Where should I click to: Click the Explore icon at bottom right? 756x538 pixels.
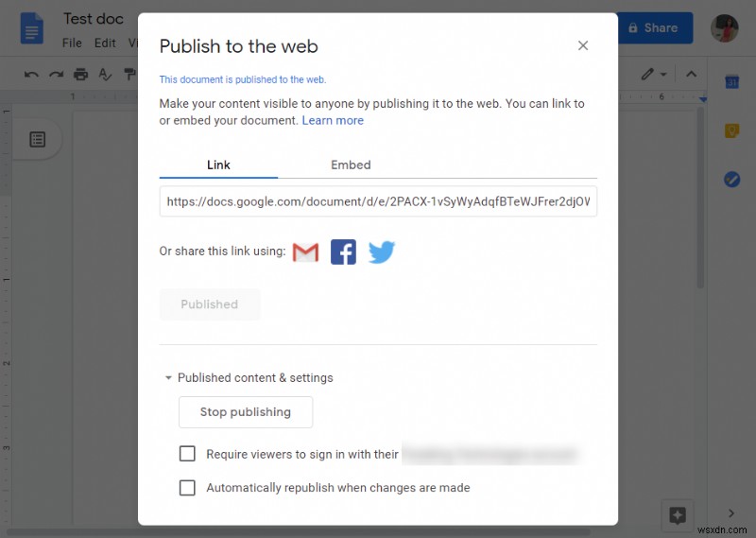tap(677, 515)
